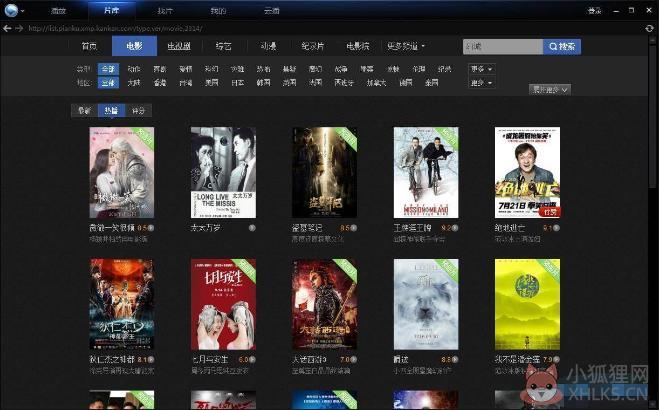This screenshot has width=659, height=410.
Task: Switch to the 我的 top tab
Action: (218, 11)
